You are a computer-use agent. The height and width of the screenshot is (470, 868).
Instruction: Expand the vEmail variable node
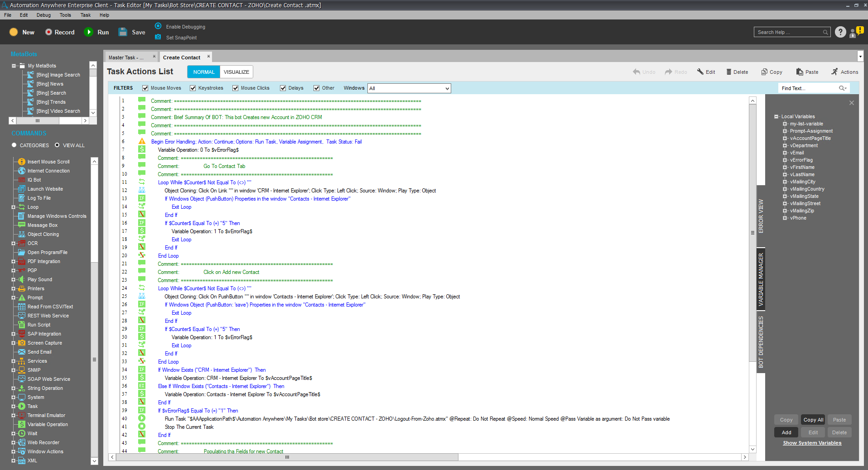pyautogui.click(x=785, y=153)
